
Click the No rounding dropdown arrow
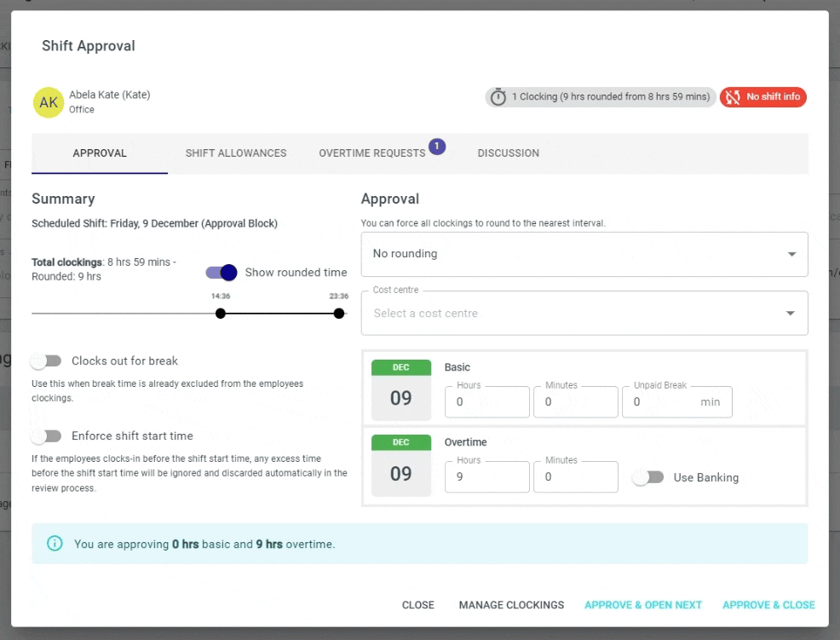tap(791, 254)
